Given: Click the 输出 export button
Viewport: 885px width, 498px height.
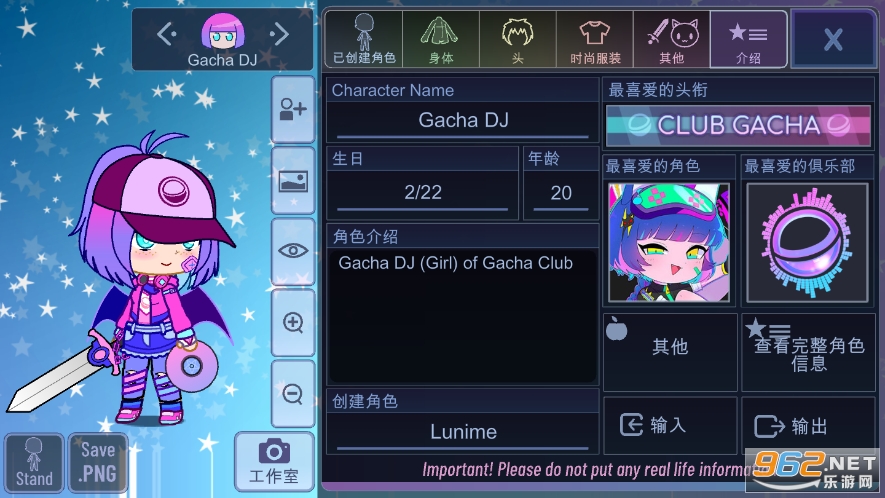Looking at the screenshot, I should [808, 425].
